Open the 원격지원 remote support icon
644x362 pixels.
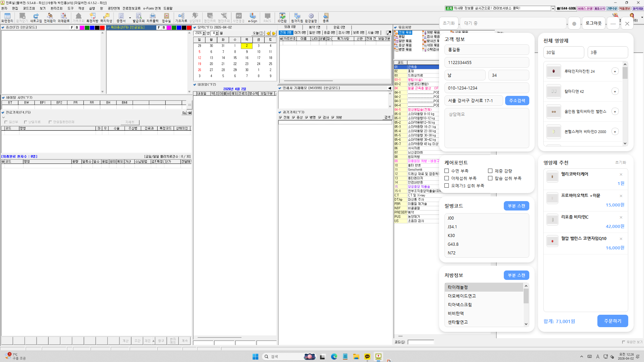tap(297, 18)
